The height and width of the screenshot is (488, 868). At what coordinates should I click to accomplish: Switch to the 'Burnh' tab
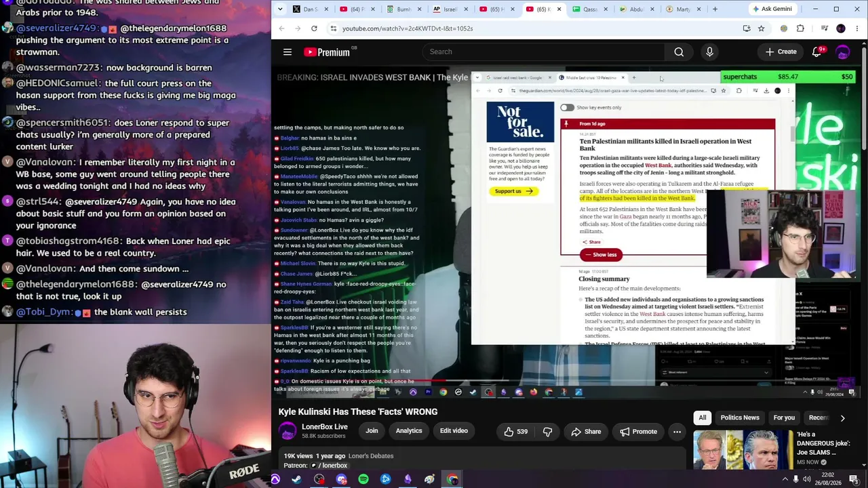pos(404,9)
